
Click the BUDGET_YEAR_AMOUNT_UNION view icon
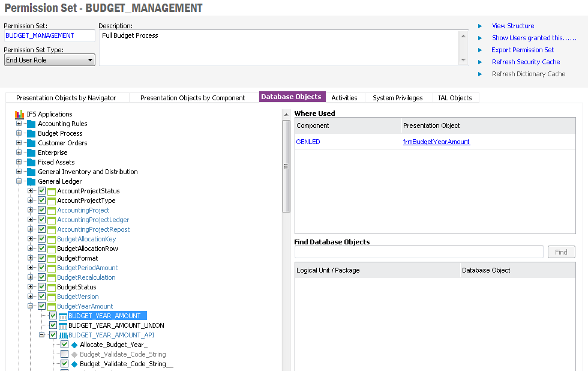pyautogui.click(x=62, y=325)
